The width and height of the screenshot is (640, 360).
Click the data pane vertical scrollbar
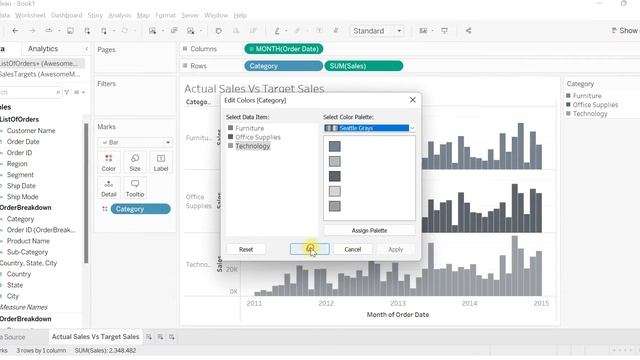click(x=86, y=193)
